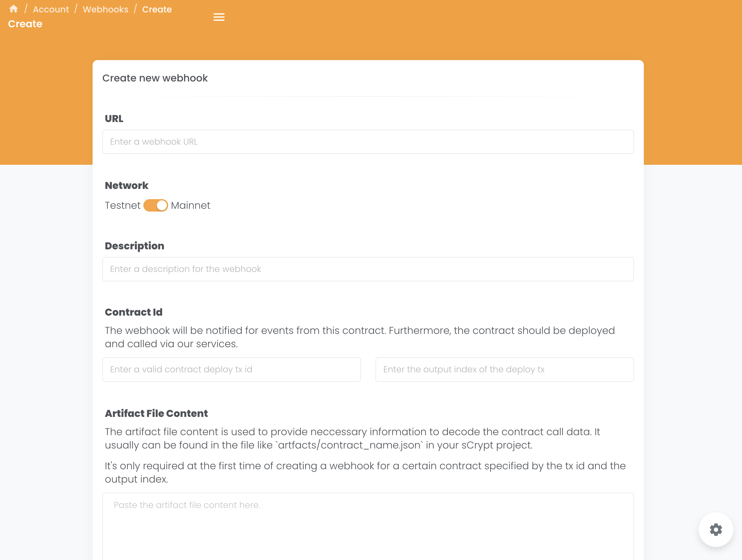Viewport: 742px width, 560px height.
Task: Focus the webhook URL input field
Action: (368, 142)
